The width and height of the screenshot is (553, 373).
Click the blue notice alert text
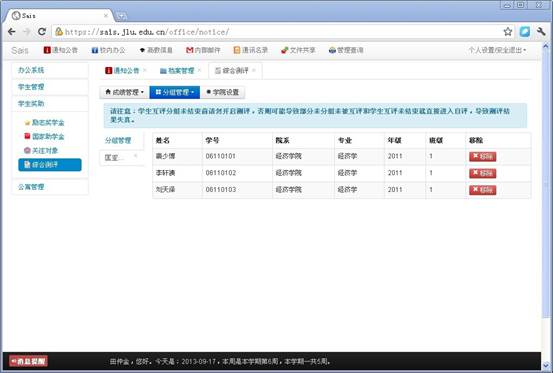coord(310,115)
